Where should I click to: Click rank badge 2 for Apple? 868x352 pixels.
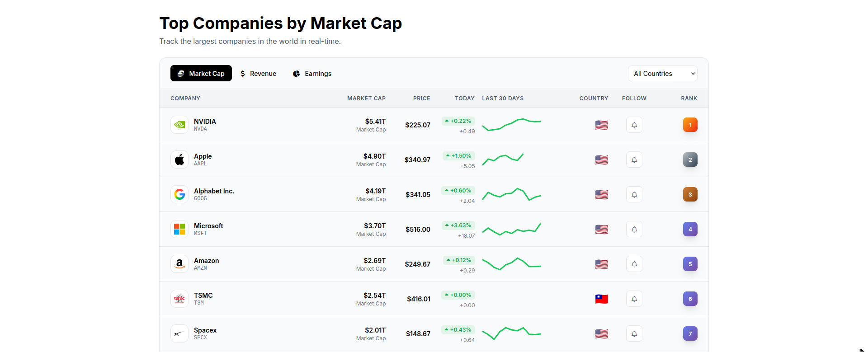(x=690, y=160)
